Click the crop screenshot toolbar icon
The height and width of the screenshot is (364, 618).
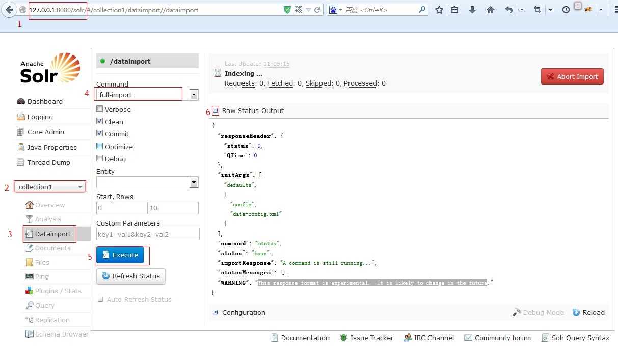tap(538, 10)
